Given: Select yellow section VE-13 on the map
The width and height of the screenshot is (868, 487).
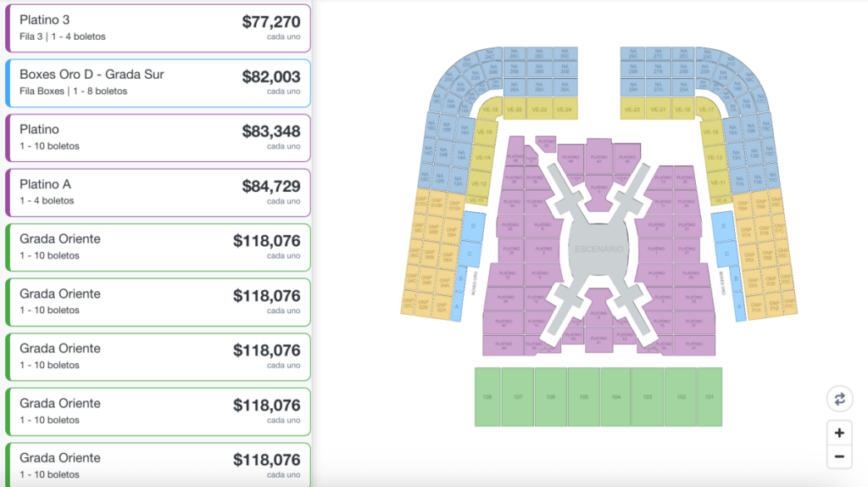Looking at the screenshot, I should tap(716, 157).
